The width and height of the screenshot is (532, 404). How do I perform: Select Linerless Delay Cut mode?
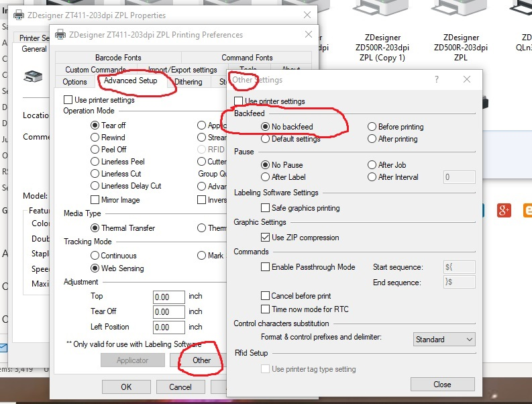pyautogui.click(x=95, y=186)
